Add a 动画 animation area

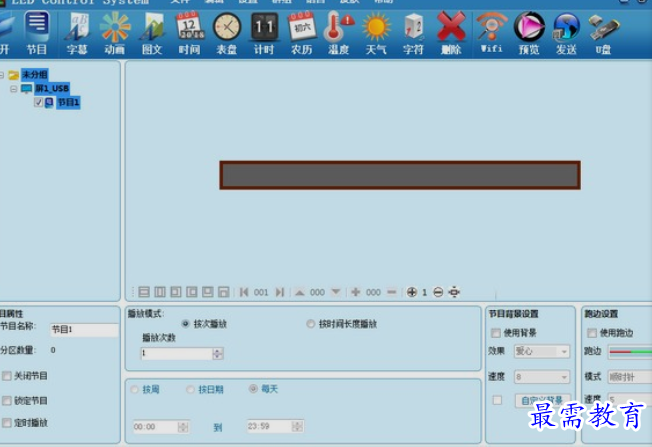(x=115, y=33)
